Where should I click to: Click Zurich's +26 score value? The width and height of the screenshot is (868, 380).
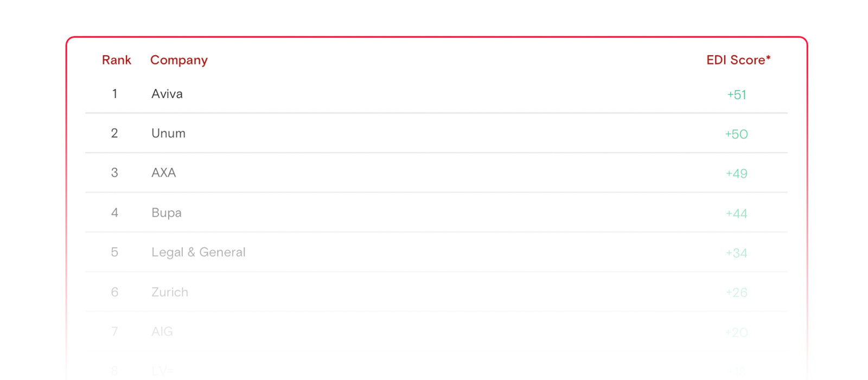click(x=737, y=293)
